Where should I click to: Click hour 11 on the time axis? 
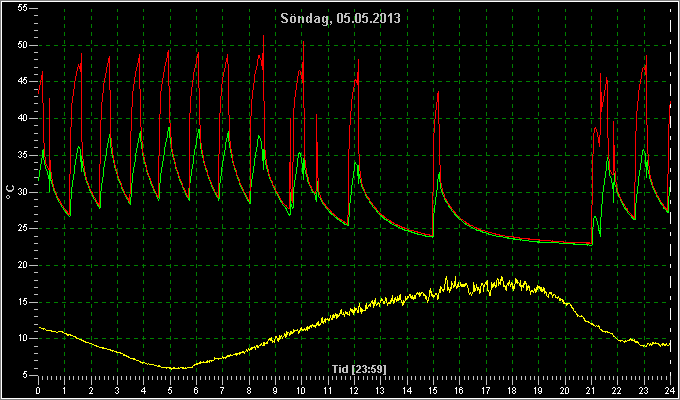point(328,390)
